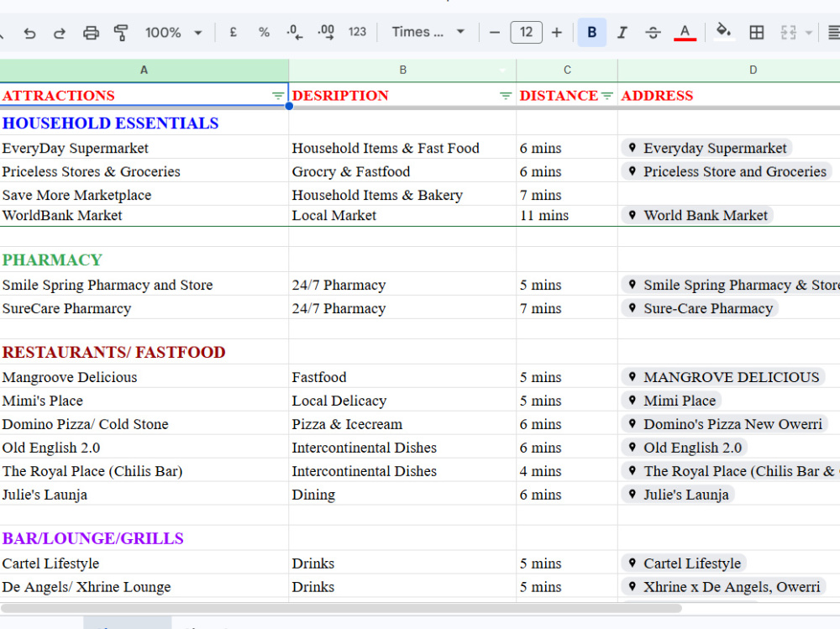Viewport: 840px width, 629px height.
Task: Select the RESTAURANTS/ FASTFOOD heading cell
Action: [x=144, y=352]
